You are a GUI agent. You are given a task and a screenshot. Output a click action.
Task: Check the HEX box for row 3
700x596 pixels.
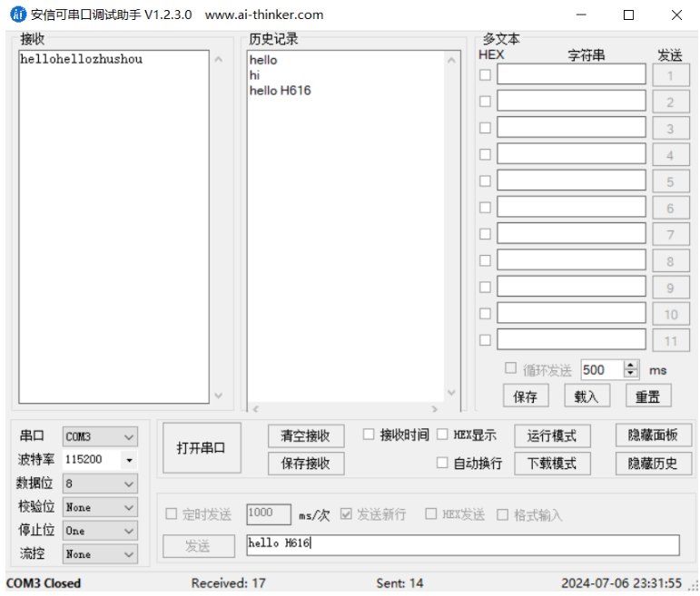coord(485,128)
